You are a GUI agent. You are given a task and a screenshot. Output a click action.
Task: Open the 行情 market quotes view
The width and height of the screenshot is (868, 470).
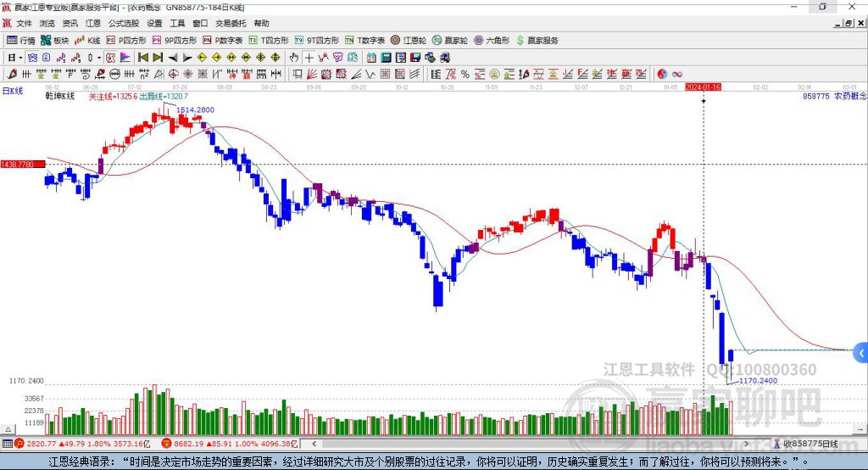(21, 41)
